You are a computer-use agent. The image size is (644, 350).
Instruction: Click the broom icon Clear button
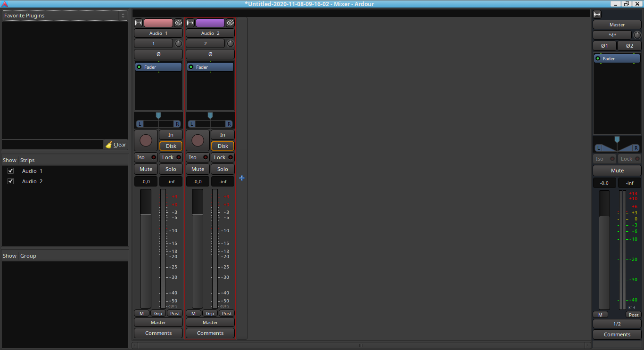116,145
